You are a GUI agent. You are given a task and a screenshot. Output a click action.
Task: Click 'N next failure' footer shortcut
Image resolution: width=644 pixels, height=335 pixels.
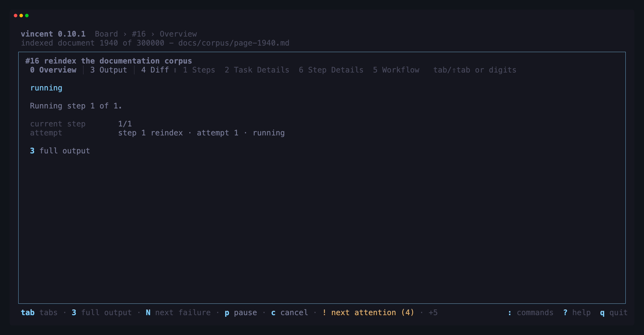point(178,312)
